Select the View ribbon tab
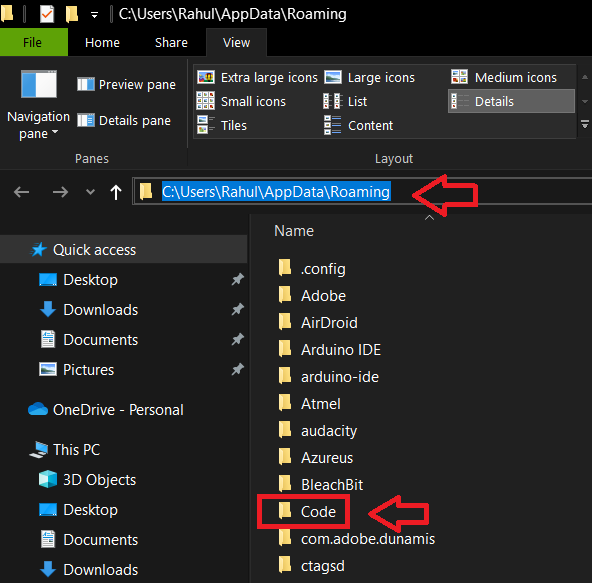 (236, 43)
